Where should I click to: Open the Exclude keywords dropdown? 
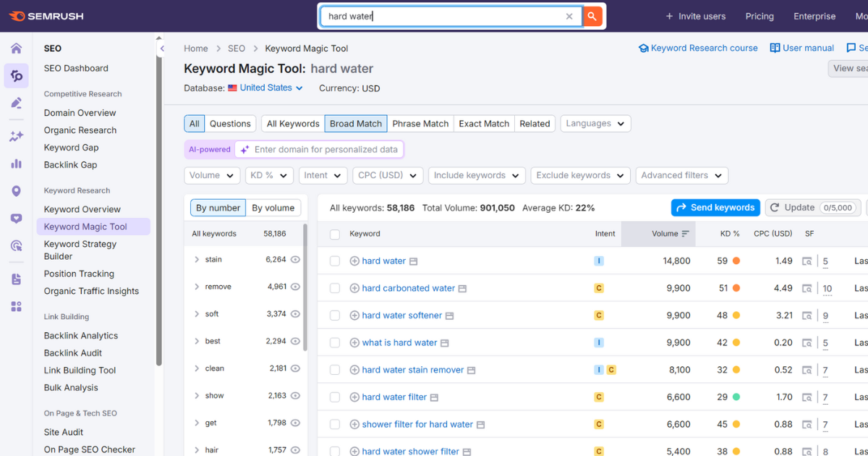(x=581, y=175)
